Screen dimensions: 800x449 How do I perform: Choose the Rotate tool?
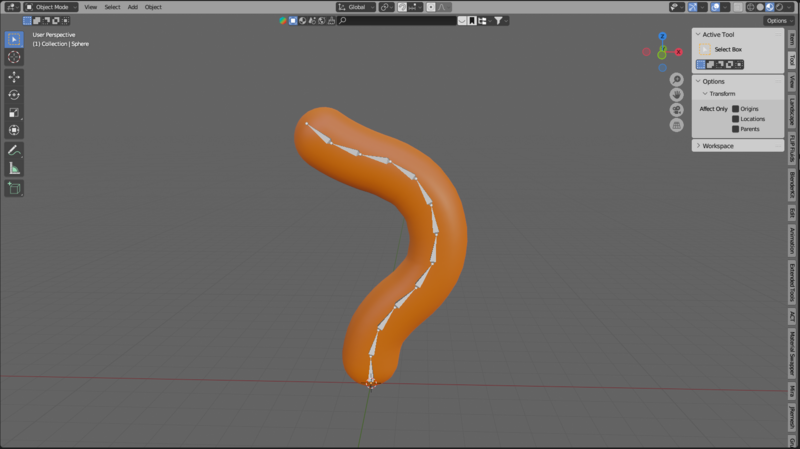[14, 95]
